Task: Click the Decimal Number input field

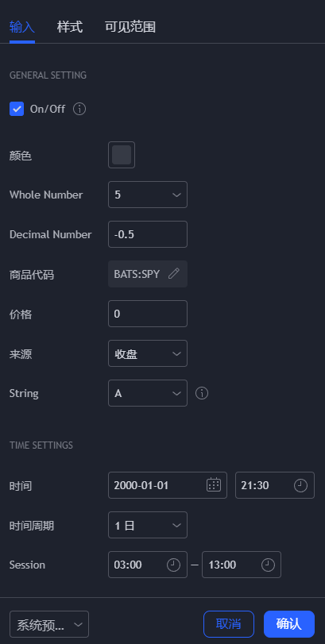Action: pyautogui.click(x=148, y=234)
